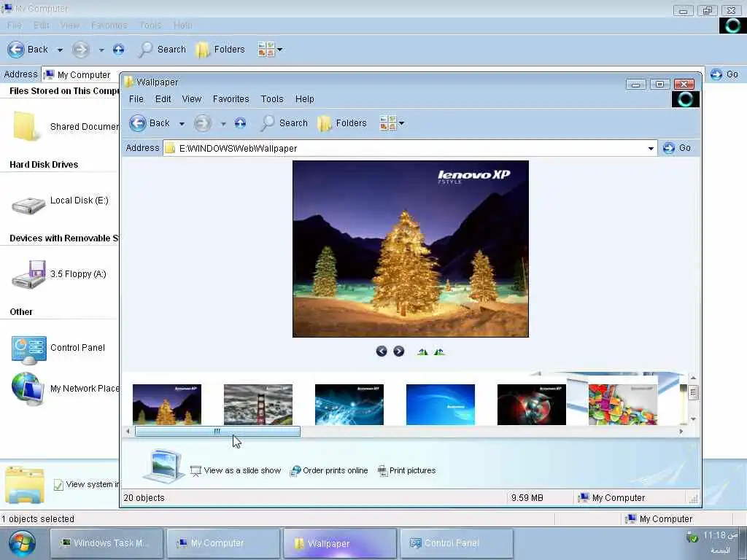
Task: Click vertical scrollbar up arrow in Wallpaper window
Action: (x=693, y=378)
